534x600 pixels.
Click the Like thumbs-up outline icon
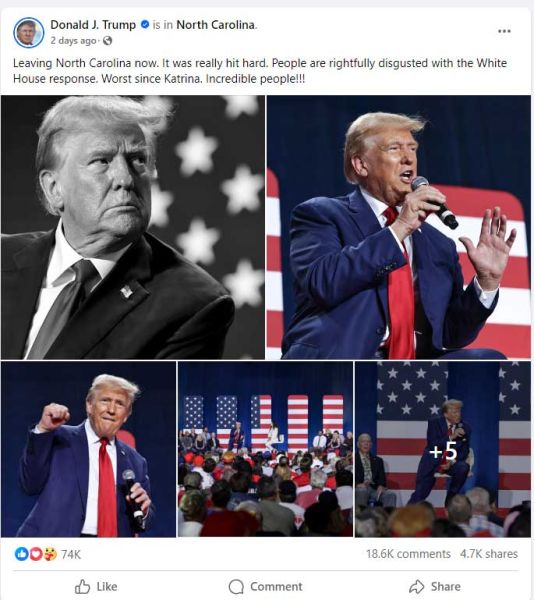82,586
